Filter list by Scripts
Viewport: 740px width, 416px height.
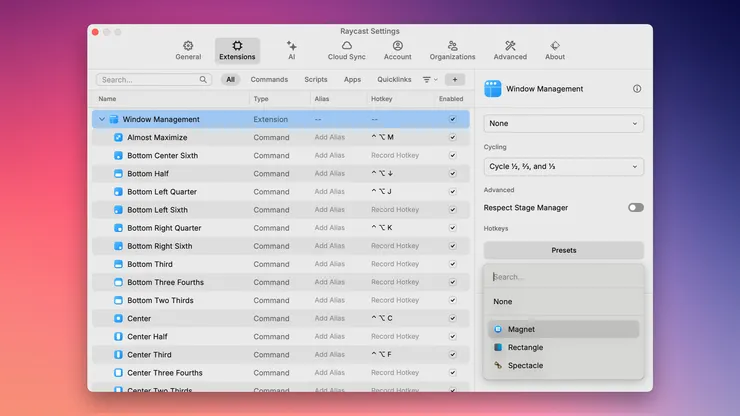tap(316, 80)
